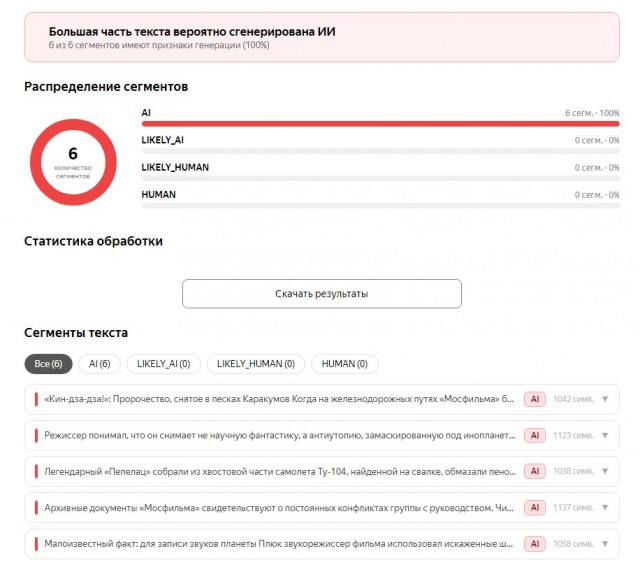The image size is (640, 565).
Task: Open segment text Малоизвестный факт: для записи
Action: [279, 544]
